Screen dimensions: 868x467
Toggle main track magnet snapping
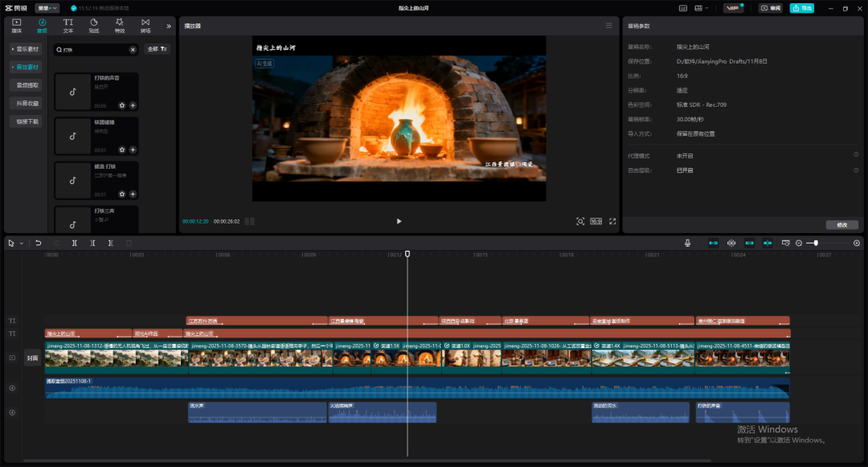coord(713,243)
